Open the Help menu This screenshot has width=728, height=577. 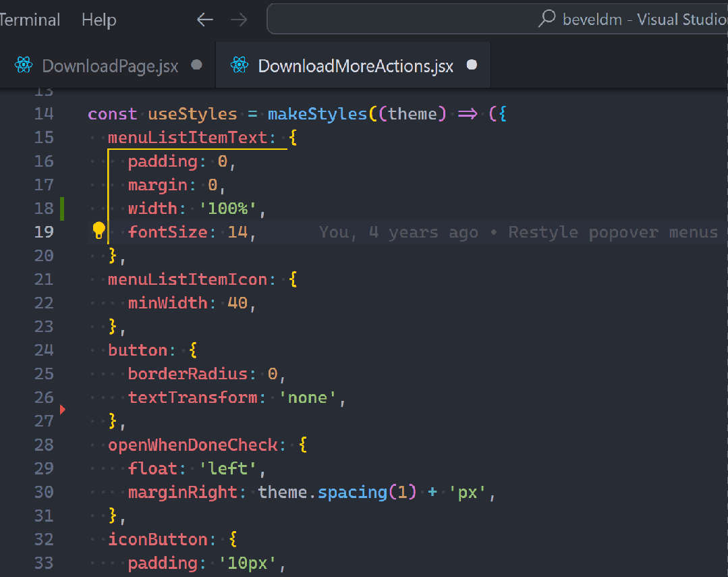tap(99, 20)
